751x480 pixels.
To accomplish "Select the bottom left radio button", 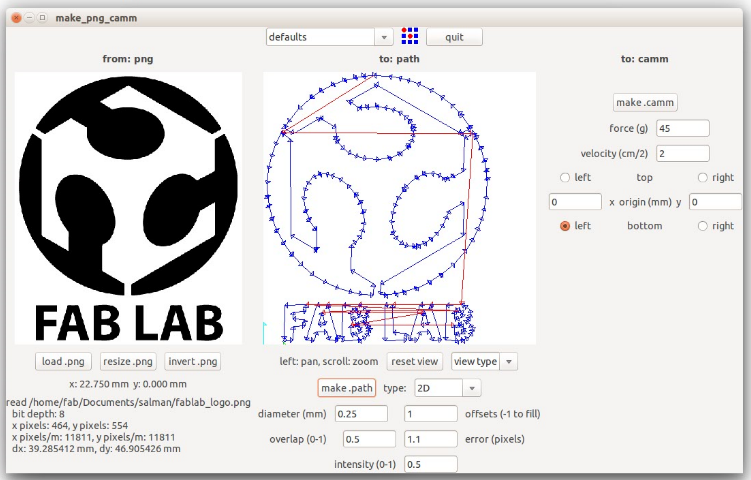I will (x=565, y=226).
